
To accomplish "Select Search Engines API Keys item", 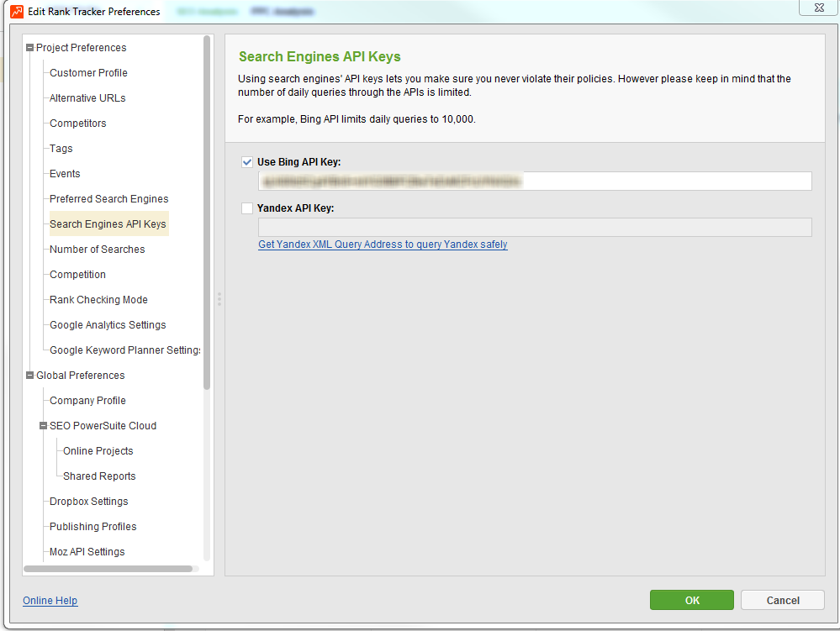I will click(x=108, y=223).
